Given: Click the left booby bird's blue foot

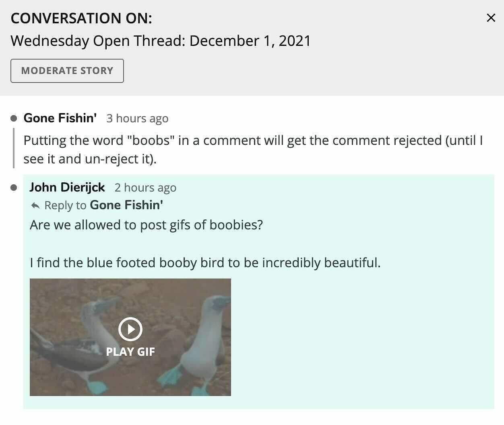Looking at the screenshot, I should click(97, 387).
